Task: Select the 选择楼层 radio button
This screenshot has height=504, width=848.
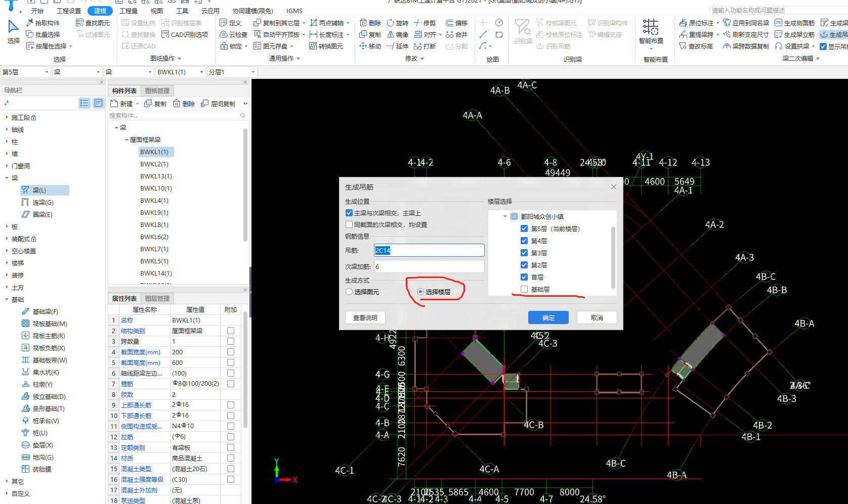Action: (x=420, y=292)
